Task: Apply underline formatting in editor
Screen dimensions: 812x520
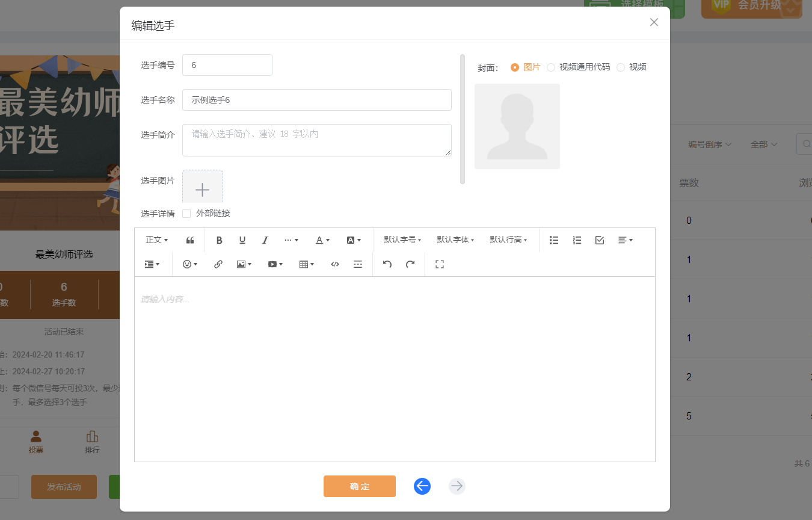Action: point(242,240)
